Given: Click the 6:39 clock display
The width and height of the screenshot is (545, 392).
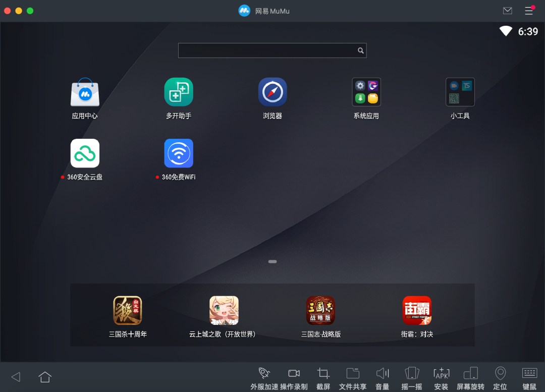Looking at the screenshot, I should 528,32.
